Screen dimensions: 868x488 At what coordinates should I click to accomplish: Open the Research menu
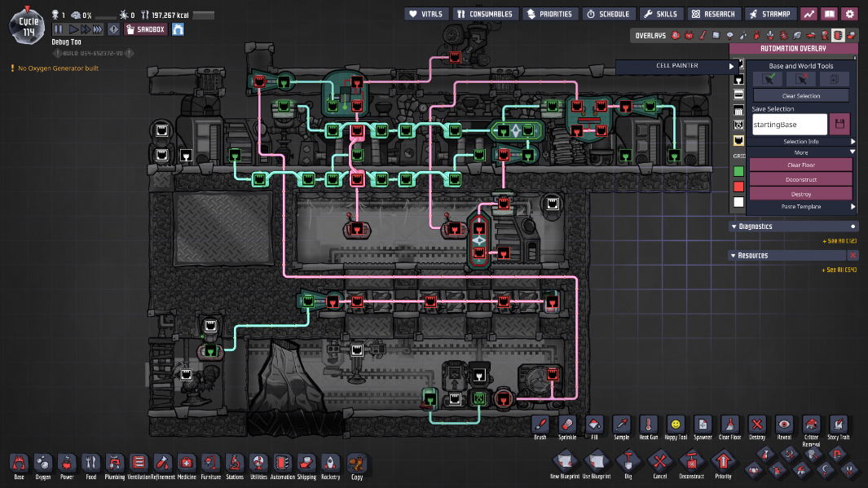point(714,14)
